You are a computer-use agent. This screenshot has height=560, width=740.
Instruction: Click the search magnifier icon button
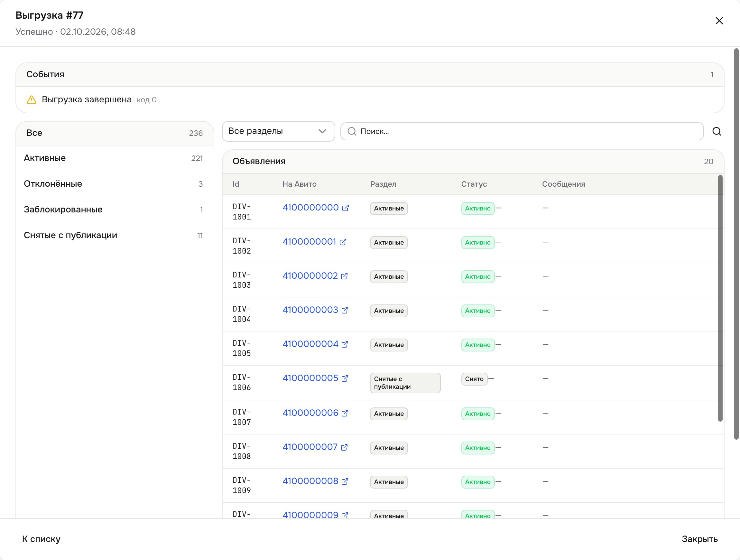click(717, 131)
